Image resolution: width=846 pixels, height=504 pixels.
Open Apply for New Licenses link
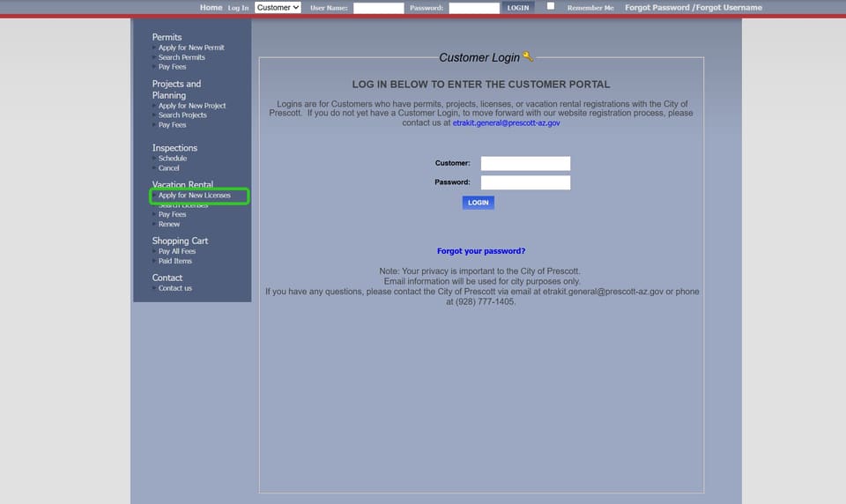(x=194, y=196)
